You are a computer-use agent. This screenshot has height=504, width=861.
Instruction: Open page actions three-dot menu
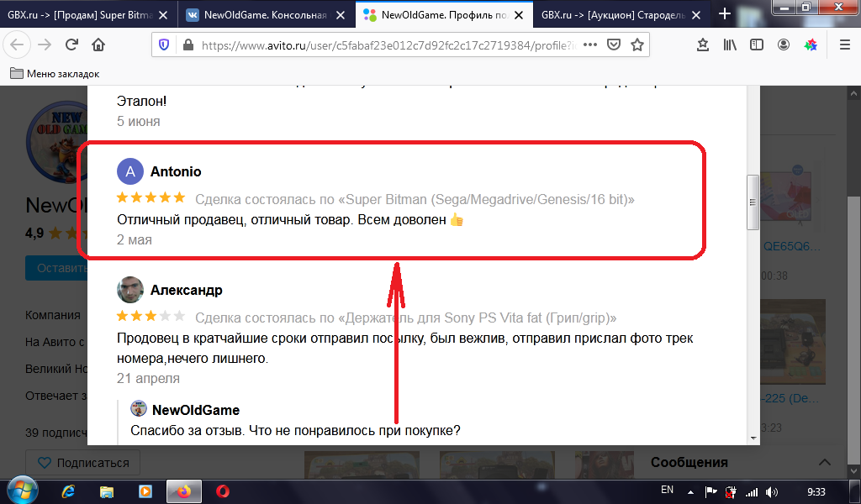tap(590, 45)
